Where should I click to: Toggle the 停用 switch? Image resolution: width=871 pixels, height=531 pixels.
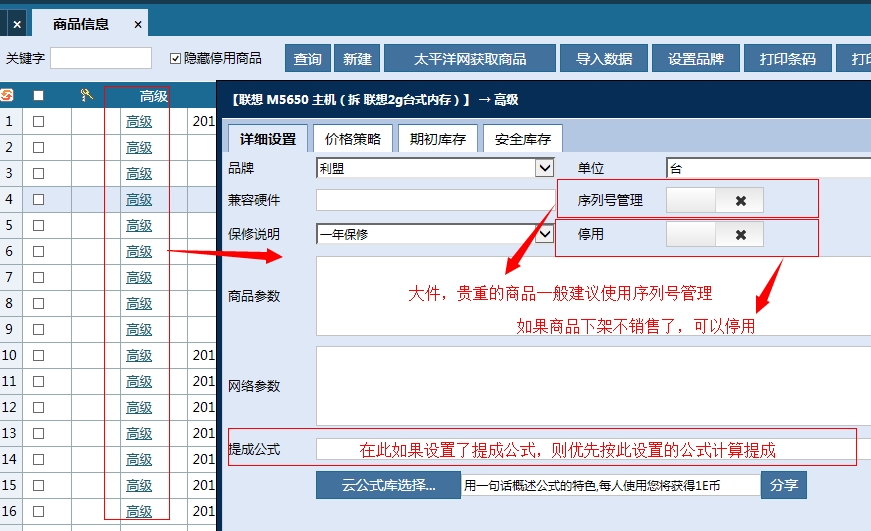pyautogui.click(x=714, y=234)
